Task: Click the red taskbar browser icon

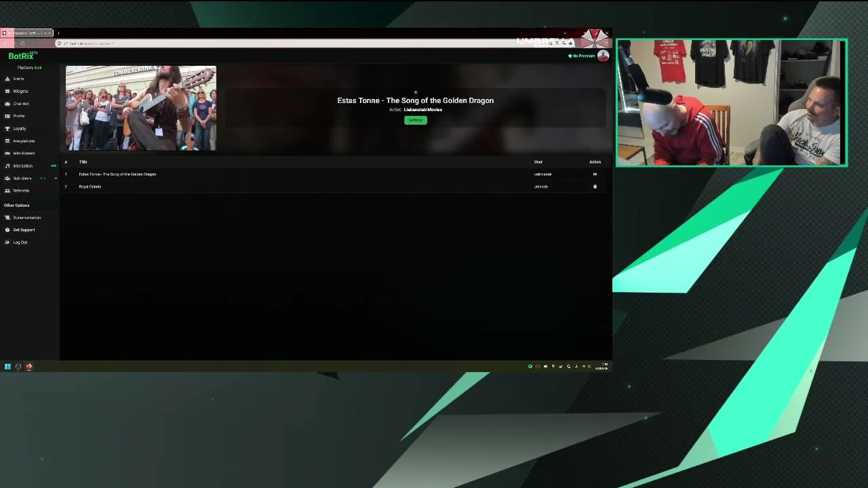Action: [29, 367]
